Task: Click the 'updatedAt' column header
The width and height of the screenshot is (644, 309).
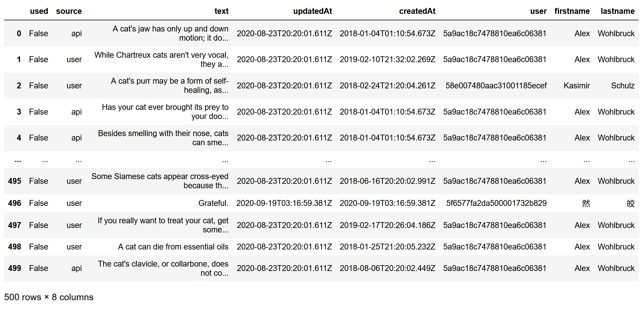Action: coord(313,11)
